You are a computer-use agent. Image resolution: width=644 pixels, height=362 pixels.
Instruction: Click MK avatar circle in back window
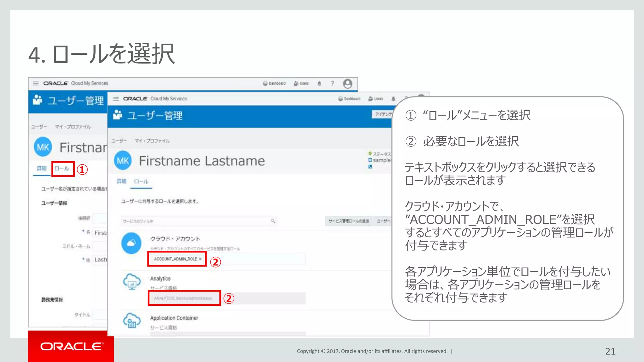pos(43,147)
